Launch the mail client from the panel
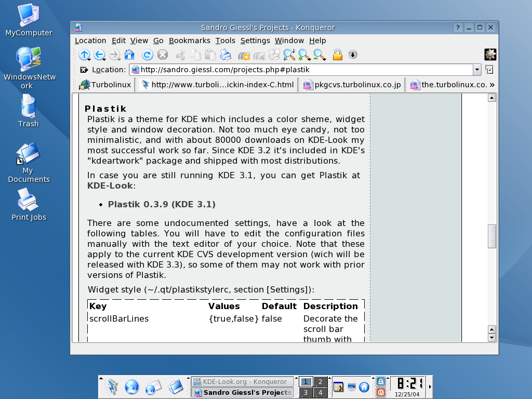Screen dimensions: 532x399 click(153, 387)
